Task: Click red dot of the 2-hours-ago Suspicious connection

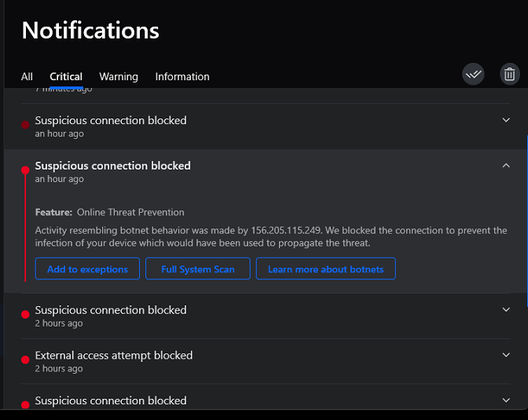Action: [25, 314]
